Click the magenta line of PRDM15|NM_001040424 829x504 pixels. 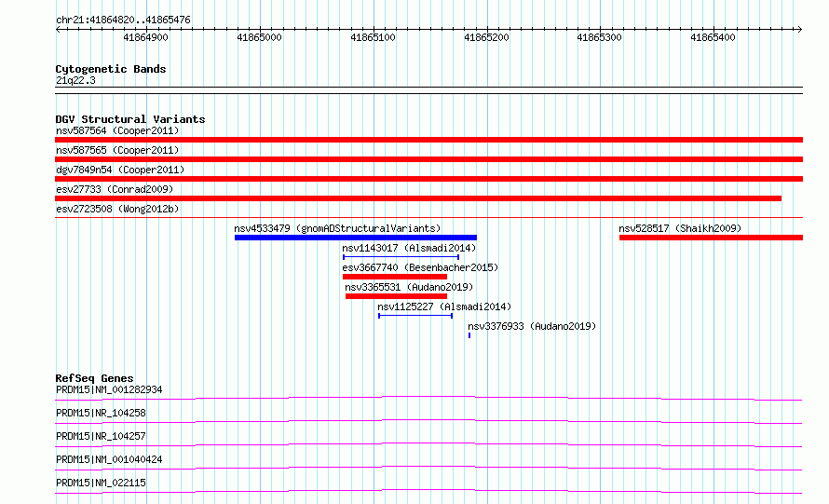(x=428, y=468)
